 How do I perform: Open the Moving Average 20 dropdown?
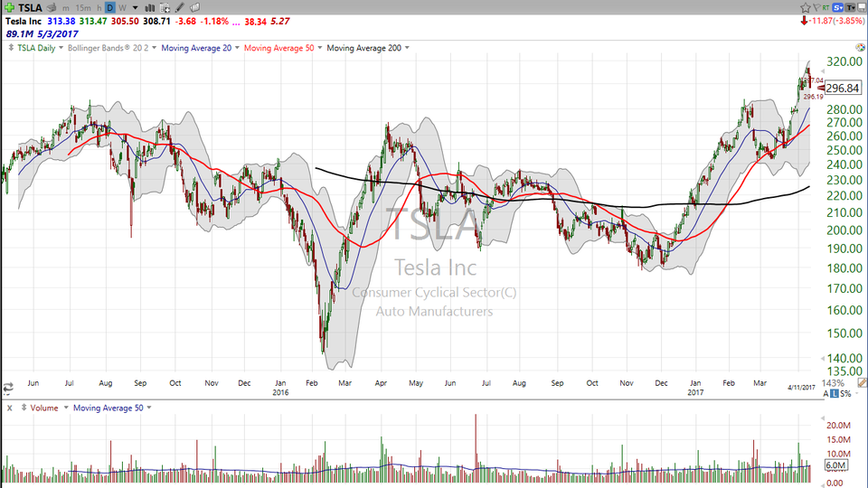(237, 48)
